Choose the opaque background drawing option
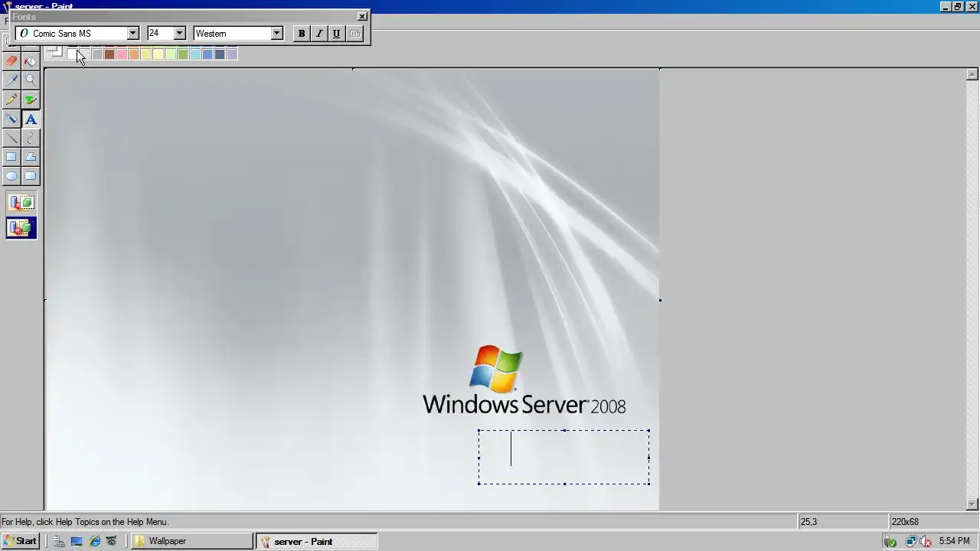The image size is (980, 551). click(x=21, y=203)
